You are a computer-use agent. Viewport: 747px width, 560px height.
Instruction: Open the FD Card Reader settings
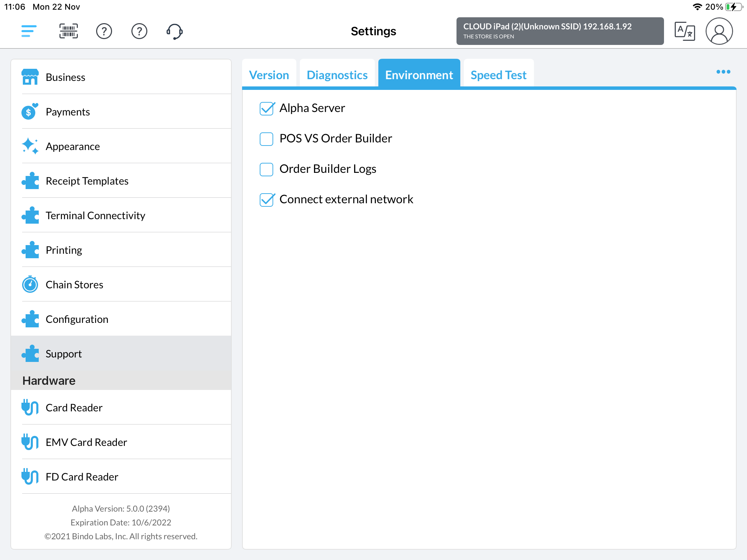[82, 477]
